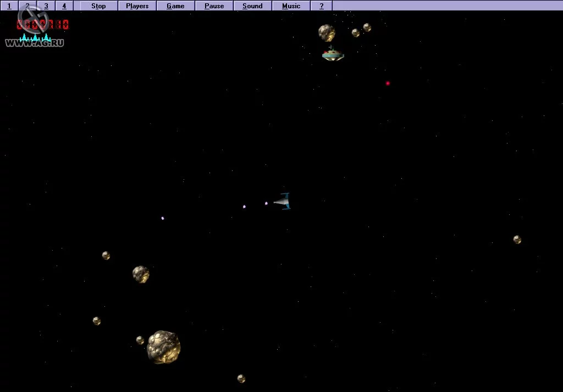Click the small asteroid on the far right
Viewport: 563px width, 392px height.
(517, 240)
